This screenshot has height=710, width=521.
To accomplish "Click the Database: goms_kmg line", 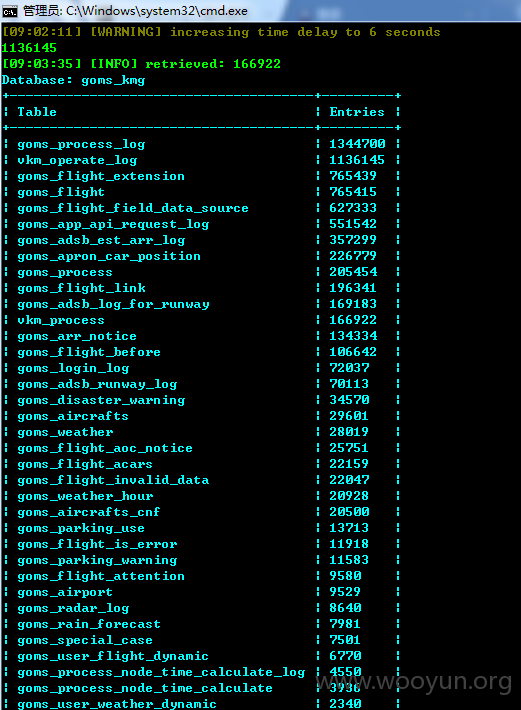I will [x=73, y=81].
